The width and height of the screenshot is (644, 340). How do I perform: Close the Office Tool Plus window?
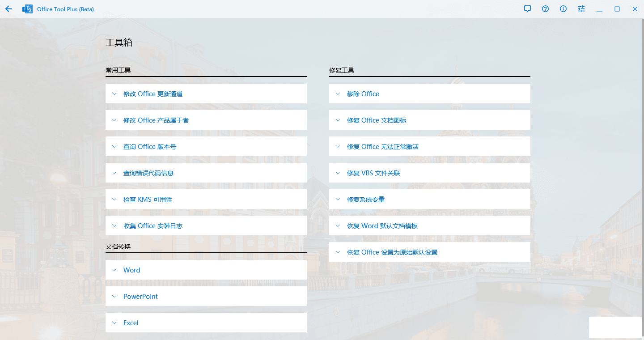point(635,9)
